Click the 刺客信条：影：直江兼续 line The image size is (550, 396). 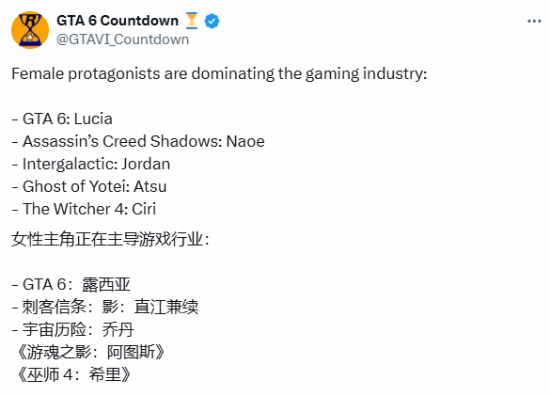(105, 307)
